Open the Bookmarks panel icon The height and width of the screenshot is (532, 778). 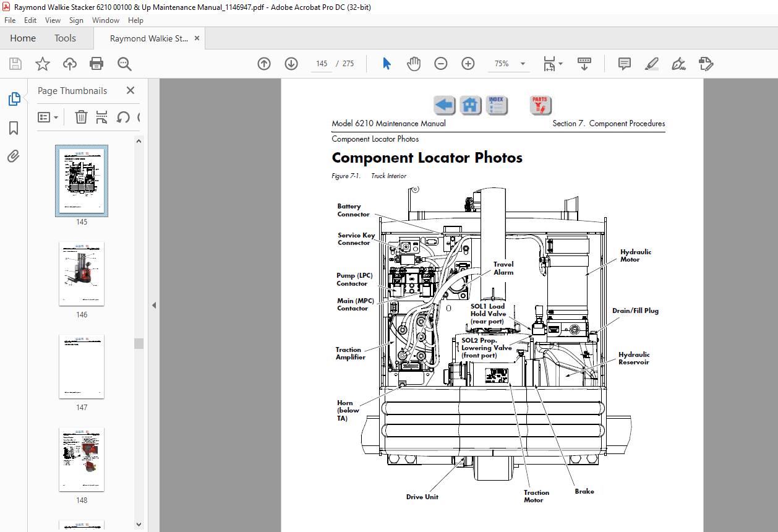[14, 128]
